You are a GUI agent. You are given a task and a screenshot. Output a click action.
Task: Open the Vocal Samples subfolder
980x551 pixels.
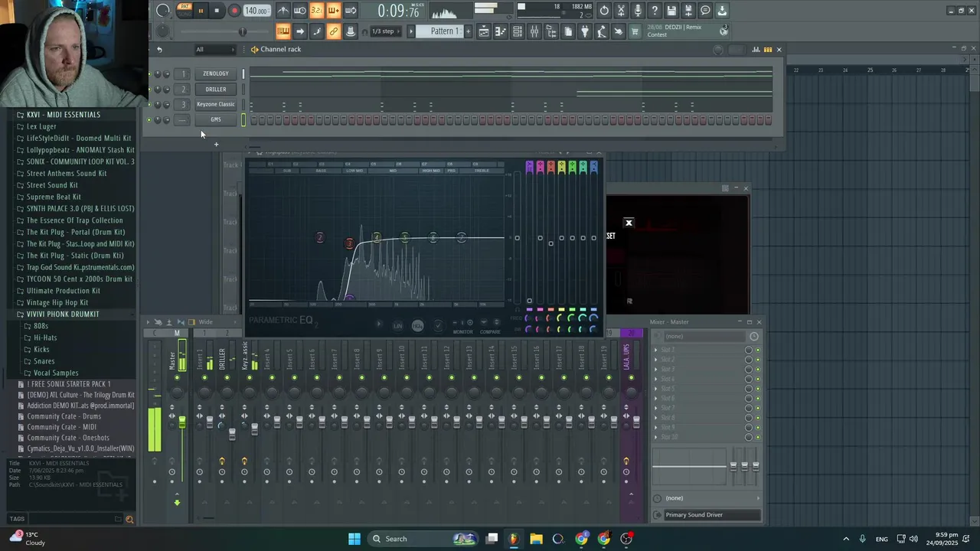click(56, 373)
